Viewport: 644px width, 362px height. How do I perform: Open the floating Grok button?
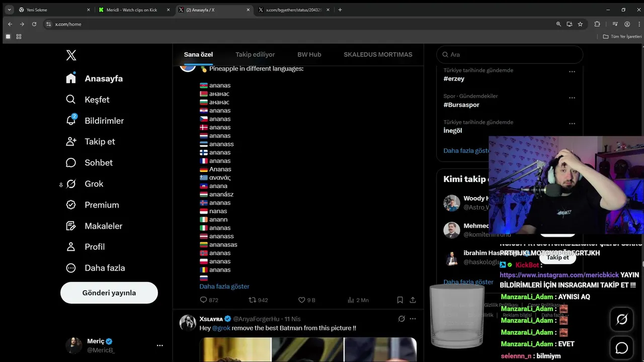point(622,319)
